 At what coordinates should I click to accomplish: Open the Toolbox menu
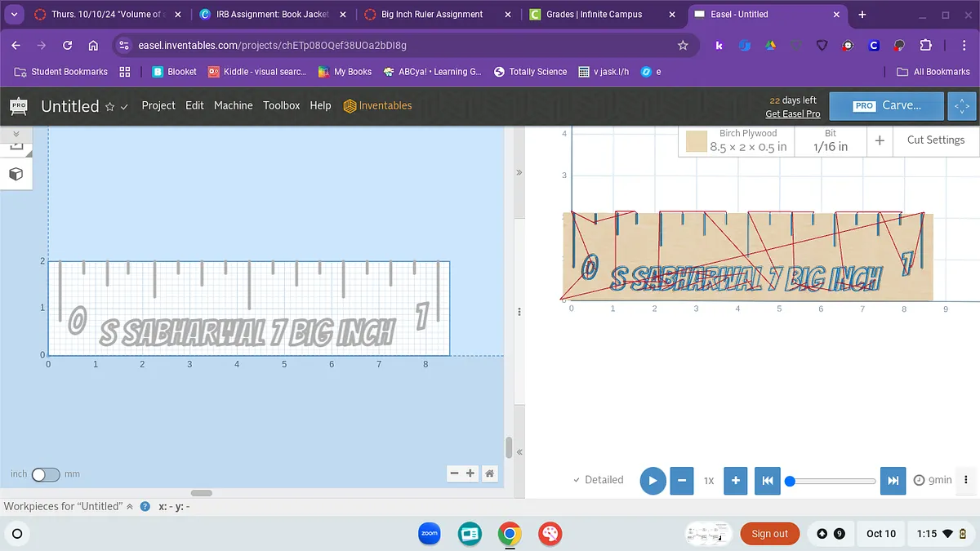point(281,105)
